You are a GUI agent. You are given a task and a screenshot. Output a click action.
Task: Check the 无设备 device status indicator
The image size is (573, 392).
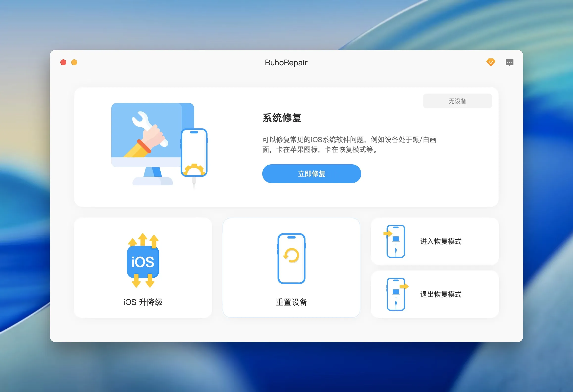tap(457, 101)
